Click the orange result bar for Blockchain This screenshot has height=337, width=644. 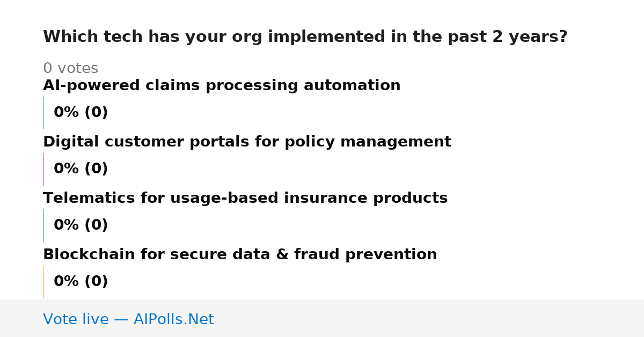(x=43, y=282)
